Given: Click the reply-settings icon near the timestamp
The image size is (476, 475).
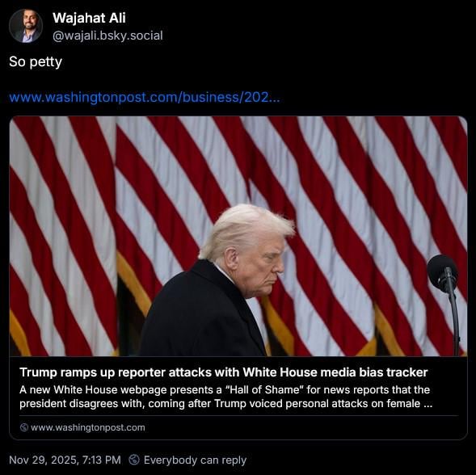Looking at the screenshot, I should (134, 460).
